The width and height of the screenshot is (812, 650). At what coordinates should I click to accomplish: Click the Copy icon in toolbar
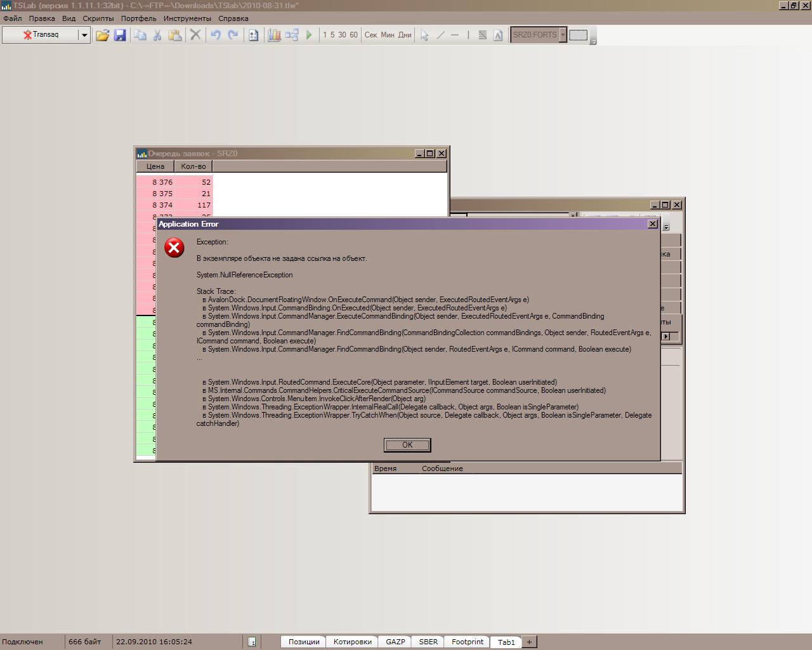click(x=140, y=35)
